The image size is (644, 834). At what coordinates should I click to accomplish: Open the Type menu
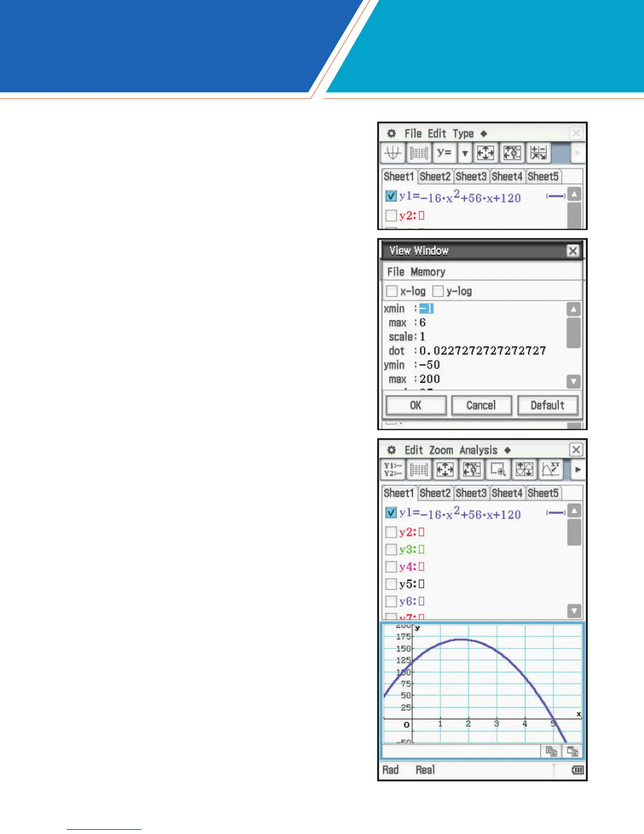coord(463,134)
